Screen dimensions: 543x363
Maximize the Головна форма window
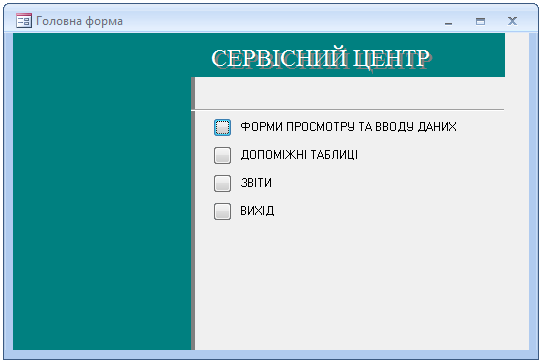click(480, 21)
